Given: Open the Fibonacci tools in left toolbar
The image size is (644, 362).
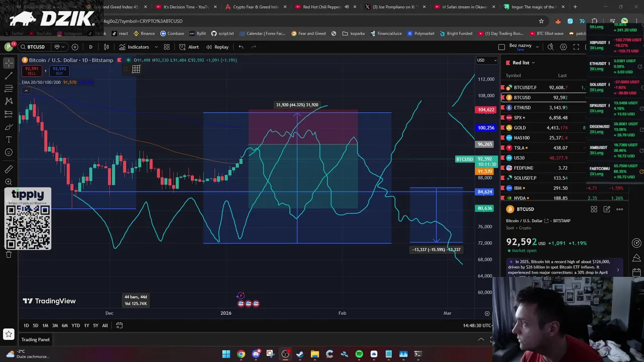Looking at the screenshot, I should click(x=9, y=88).
